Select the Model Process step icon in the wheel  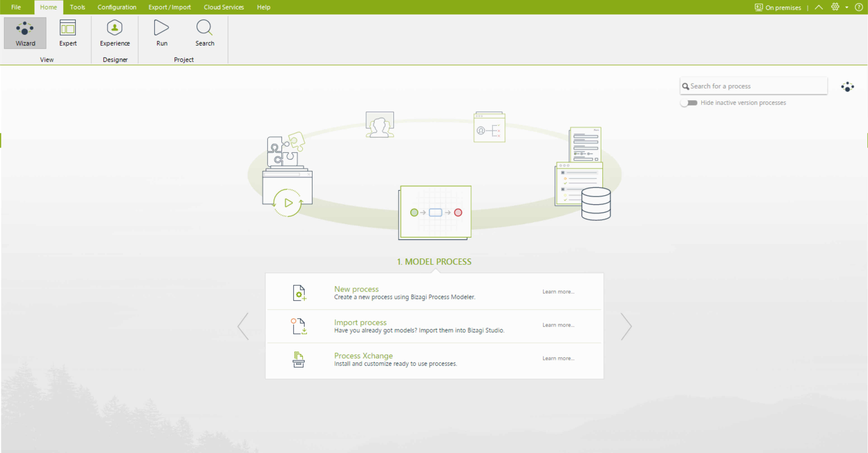point(435,213)
